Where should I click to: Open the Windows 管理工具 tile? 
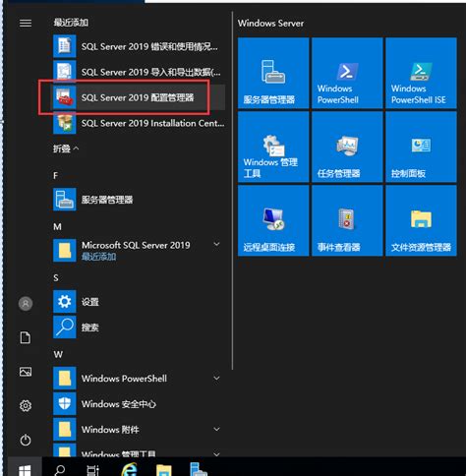(273, 147)
